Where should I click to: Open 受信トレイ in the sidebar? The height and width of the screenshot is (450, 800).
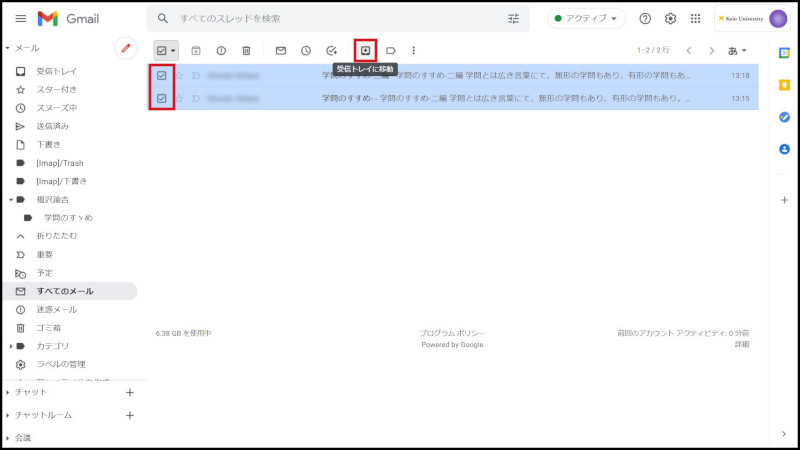57,71
